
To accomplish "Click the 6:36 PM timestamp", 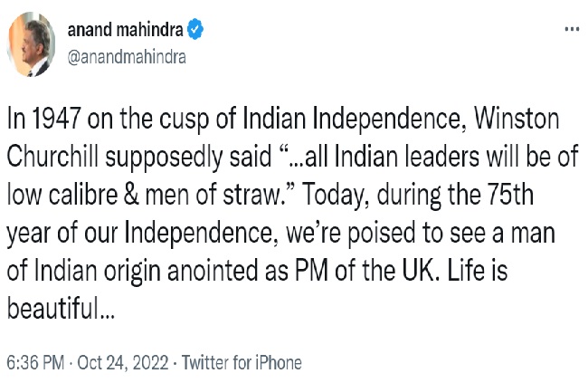I will 34,363.
